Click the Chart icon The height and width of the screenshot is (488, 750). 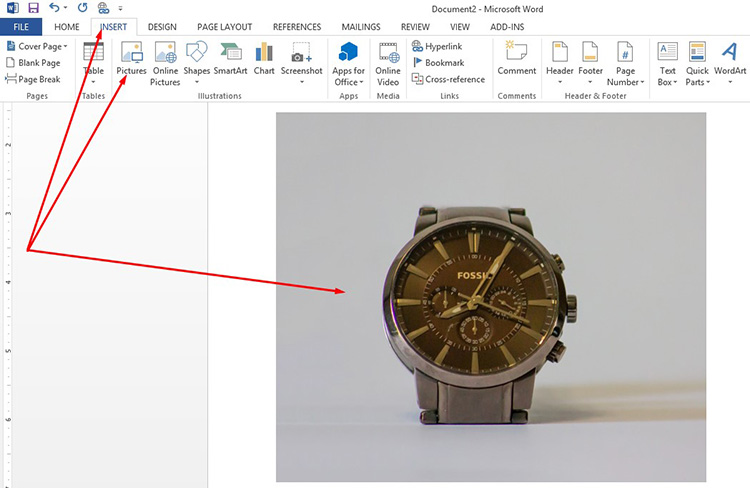pos(264,58)
